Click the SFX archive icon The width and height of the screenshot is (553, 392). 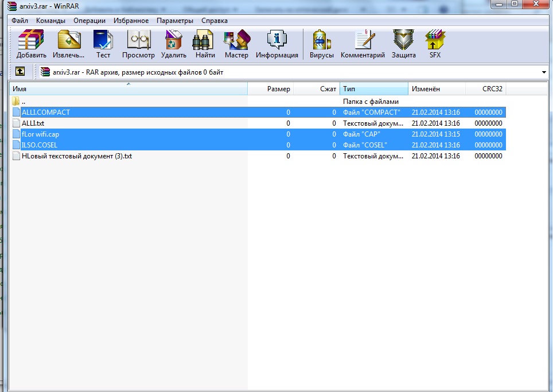(x=435, y=40)
